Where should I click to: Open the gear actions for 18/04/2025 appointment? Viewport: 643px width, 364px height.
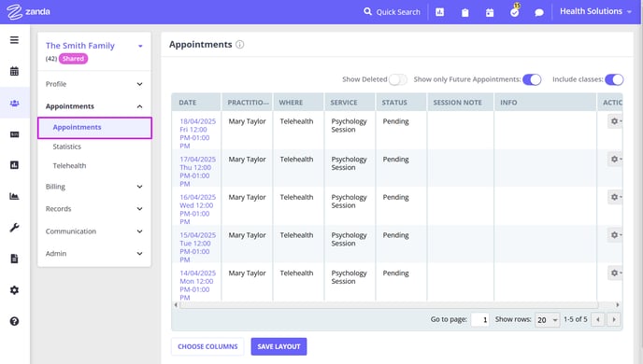coord(615,121)
